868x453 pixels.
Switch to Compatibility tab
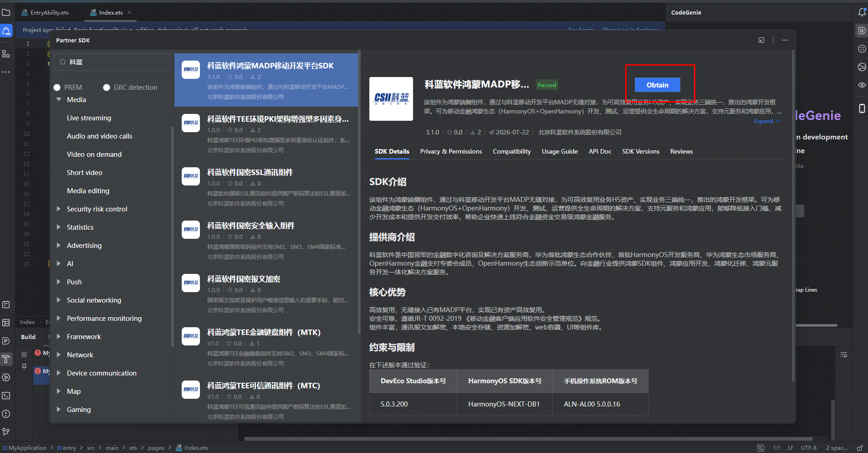[511, 151]
